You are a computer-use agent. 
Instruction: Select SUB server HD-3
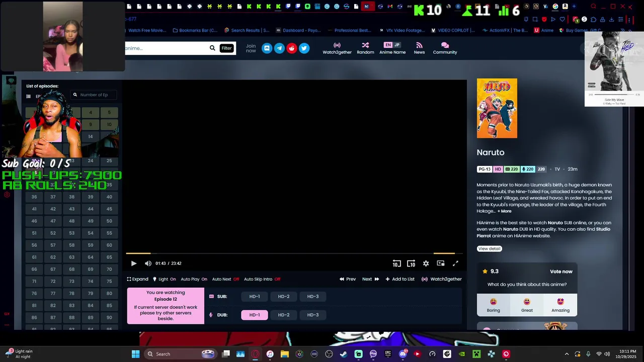pyautogui.click(x=313, y=297)
